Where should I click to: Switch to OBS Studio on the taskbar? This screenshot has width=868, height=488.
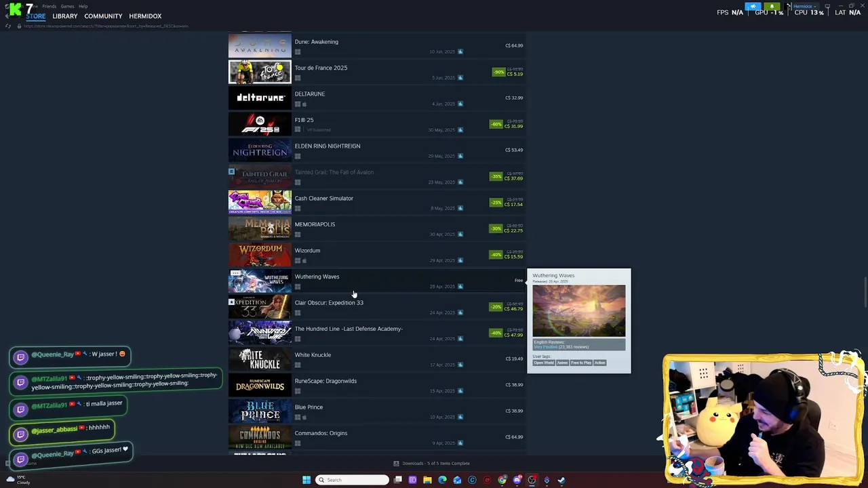[532, 480]
